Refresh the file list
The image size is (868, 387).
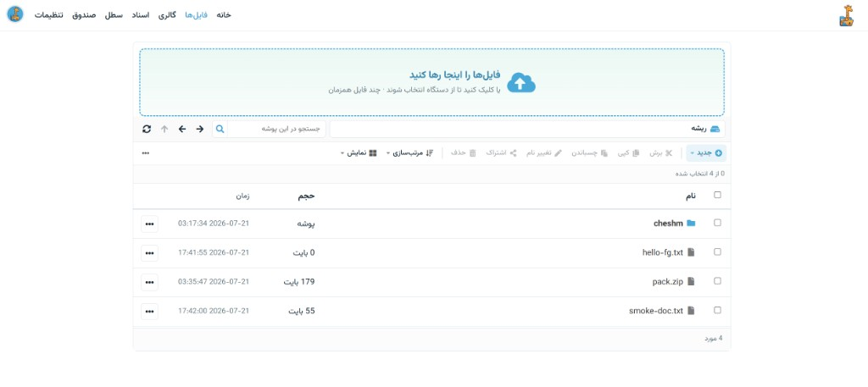click(147, 129)
